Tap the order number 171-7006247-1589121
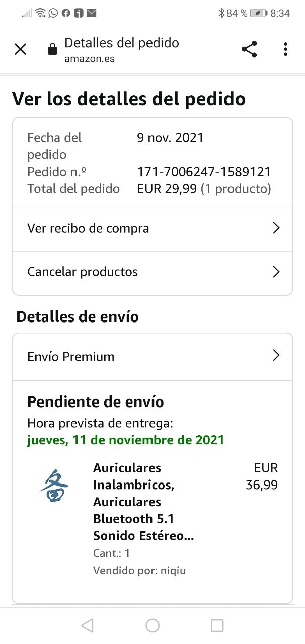305x644 pixels. click(204, 172)
